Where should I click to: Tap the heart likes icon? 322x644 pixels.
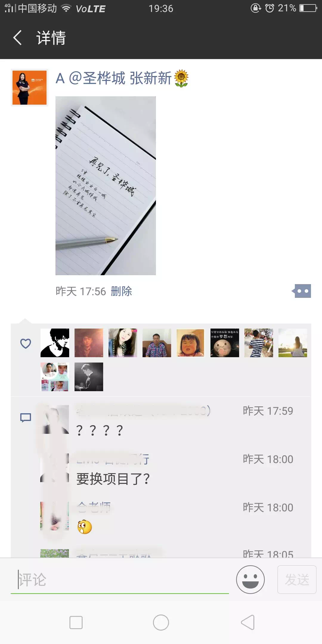point(26,343)
